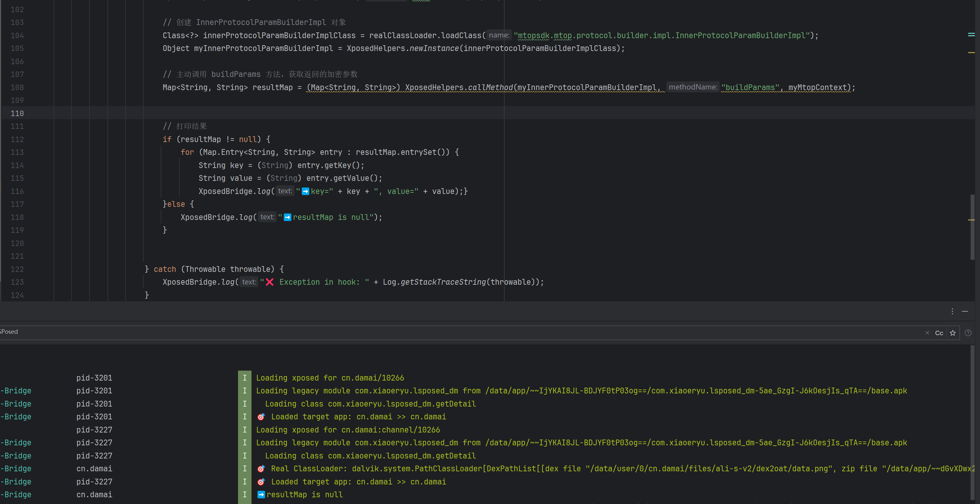The height and width of the screenshot is (504, 980).
Task: Click the 'methodName:' parameter hint on line 108
Action: 693,87
